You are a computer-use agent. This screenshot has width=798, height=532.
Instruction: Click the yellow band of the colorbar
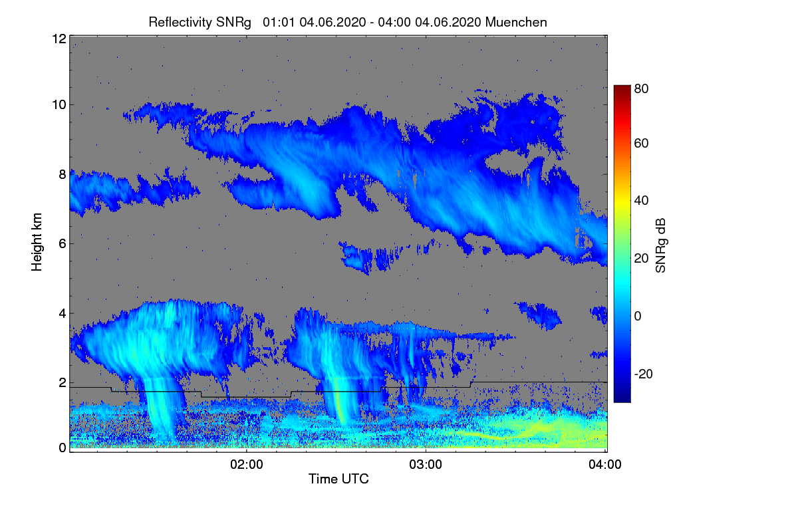(x=622, y=201)
